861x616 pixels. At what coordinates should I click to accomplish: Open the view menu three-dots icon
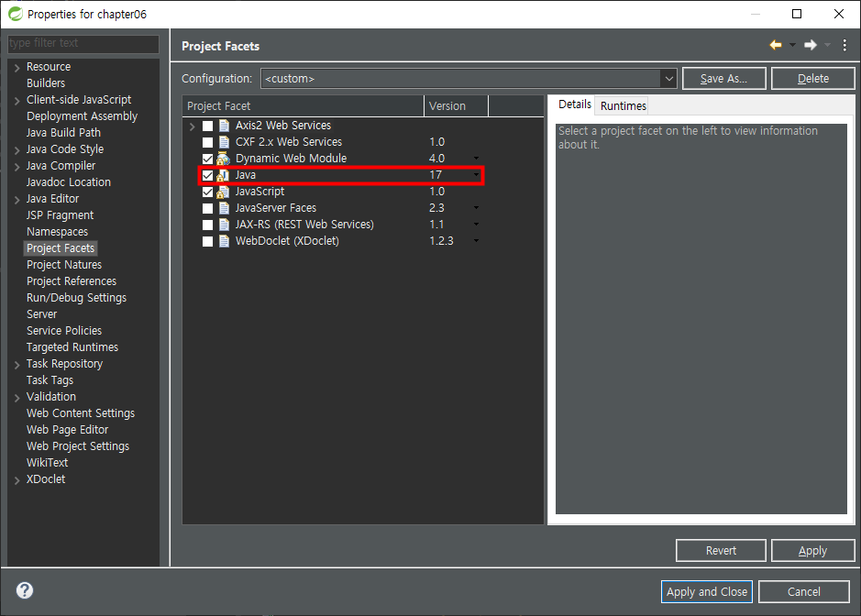(844, 46)
